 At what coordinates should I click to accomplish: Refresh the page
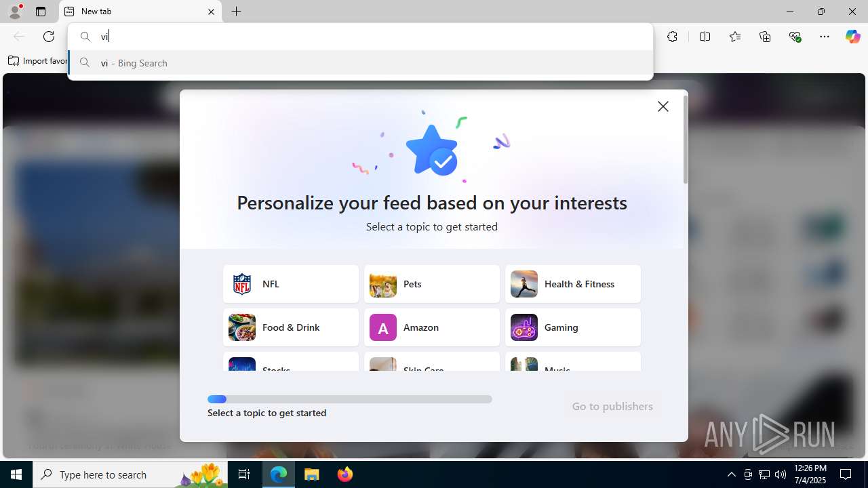click(x=49, y=37)
